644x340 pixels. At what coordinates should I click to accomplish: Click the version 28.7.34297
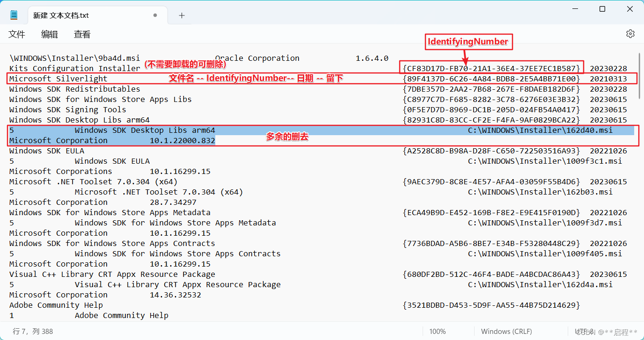(173, 202)
